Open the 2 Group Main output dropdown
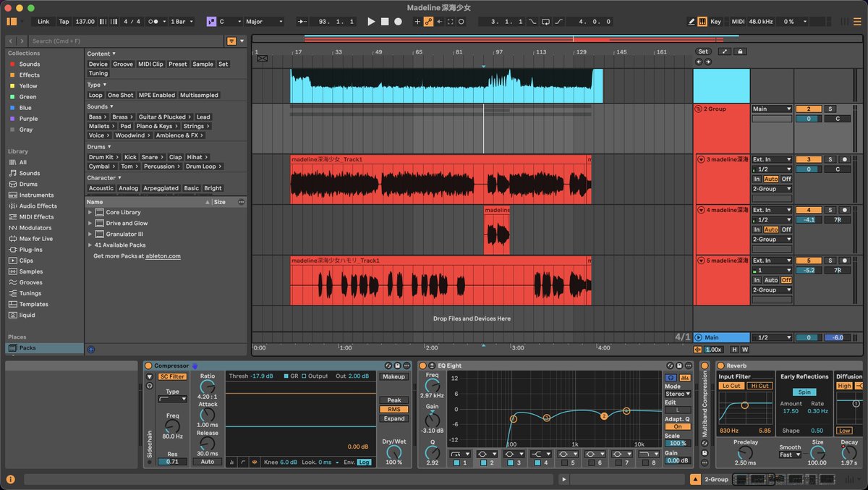This screenshot has width=868, height=490. click(772, 109)
